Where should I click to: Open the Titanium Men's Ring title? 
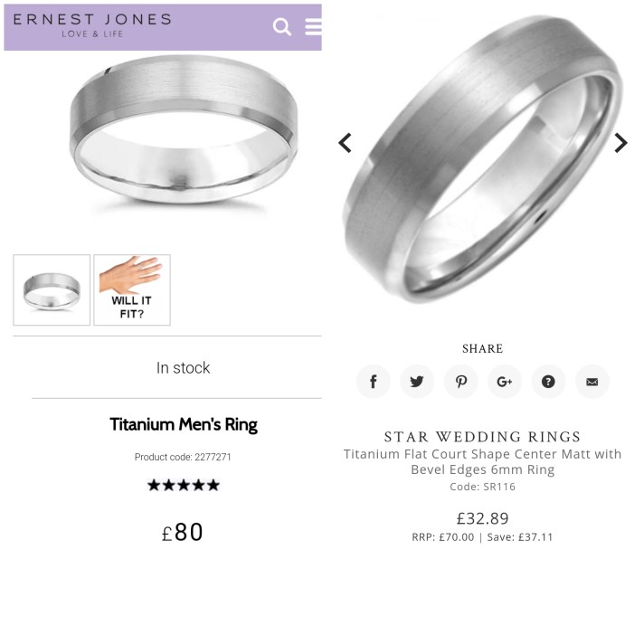pos(184,425)
